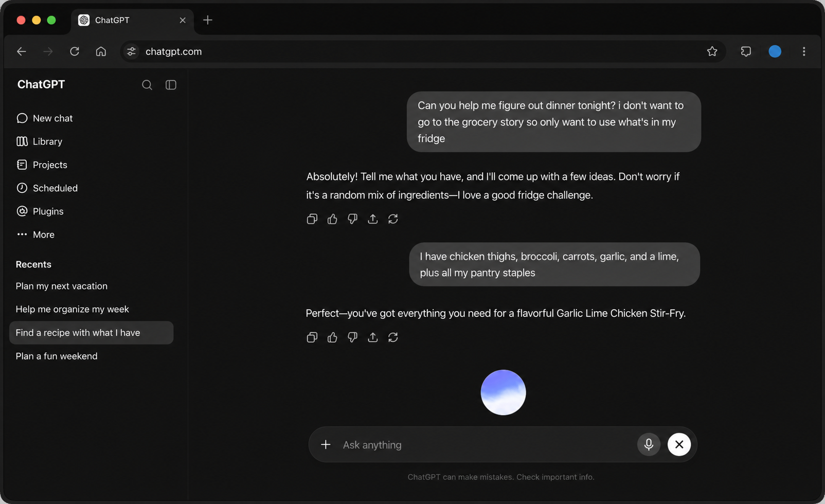Open the browser home page
Viewport: 825px width, 504px height.
101,51
